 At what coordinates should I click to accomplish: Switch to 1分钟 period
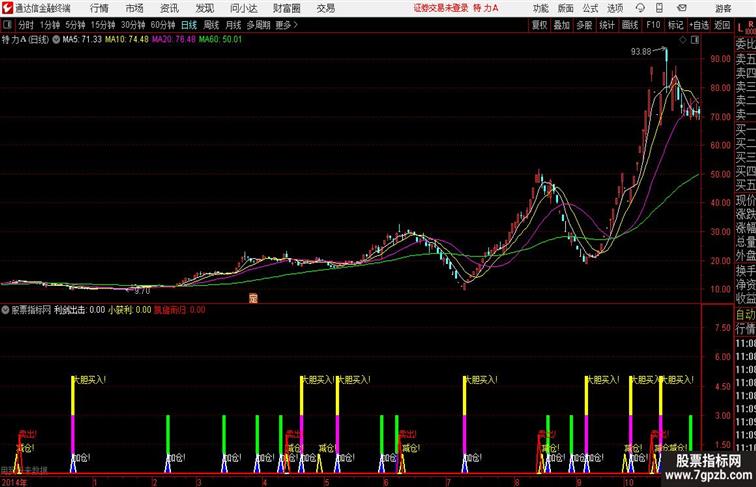tap(50, 25)
